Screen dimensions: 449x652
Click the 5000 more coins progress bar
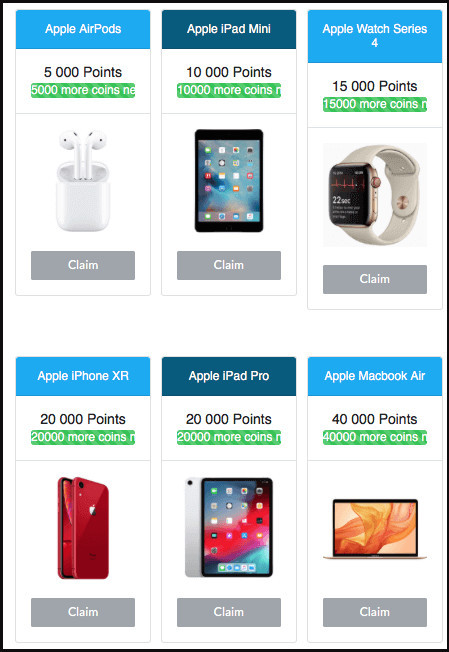83,90
